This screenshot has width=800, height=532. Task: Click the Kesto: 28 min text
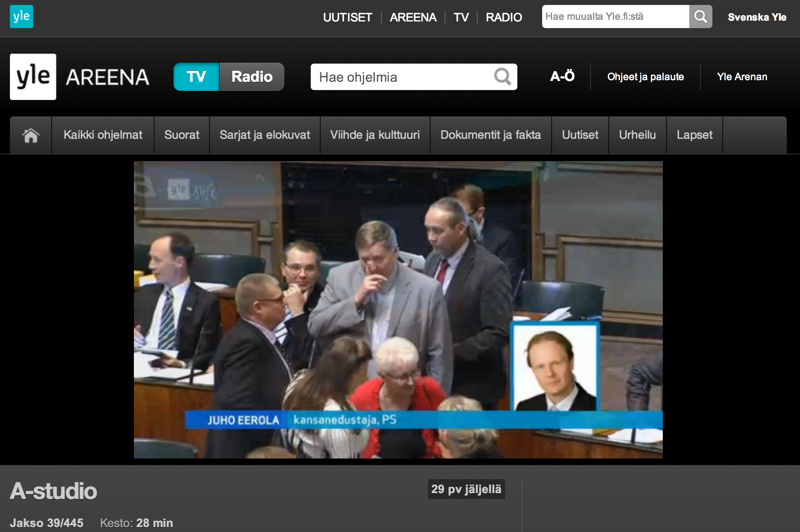[x=136, y=523]
